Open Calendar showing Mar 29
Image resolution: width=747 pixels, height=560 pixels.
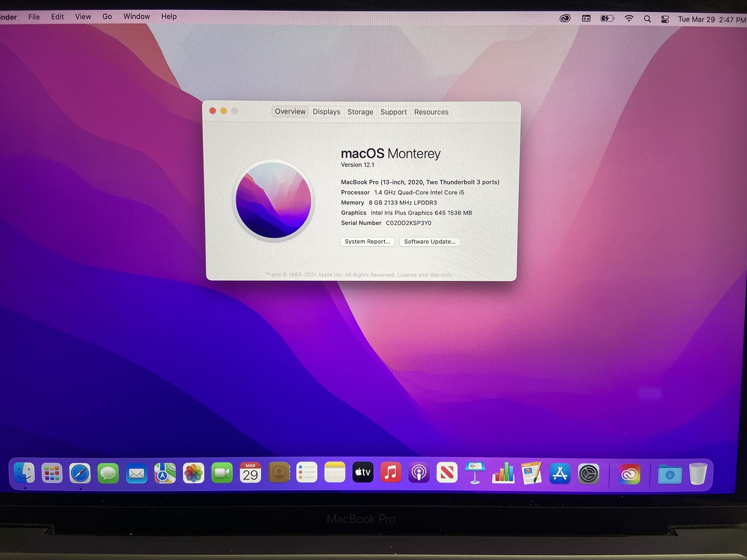[250, 473]
